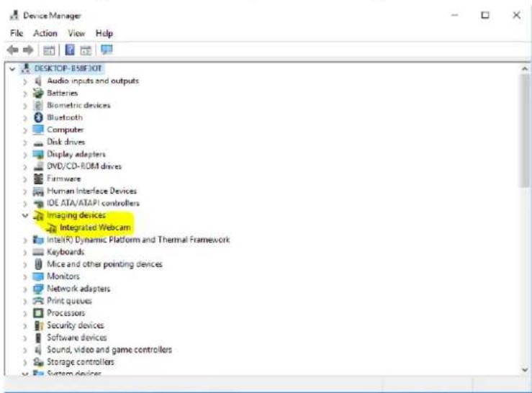Click the Scan for hardware changes monitor icon
The width and height of the screenshot is (532, 393).
coord(107,50)
